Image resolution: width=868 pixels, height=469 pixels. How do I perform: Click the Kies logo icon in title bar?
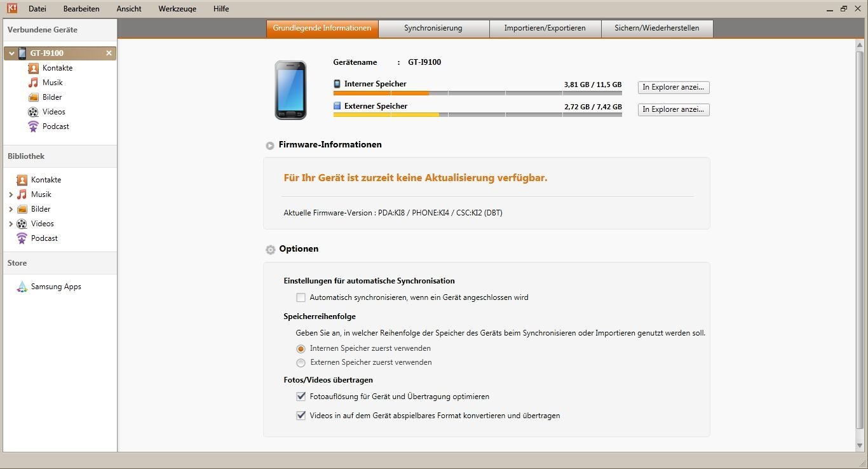[x=11, y=8]
